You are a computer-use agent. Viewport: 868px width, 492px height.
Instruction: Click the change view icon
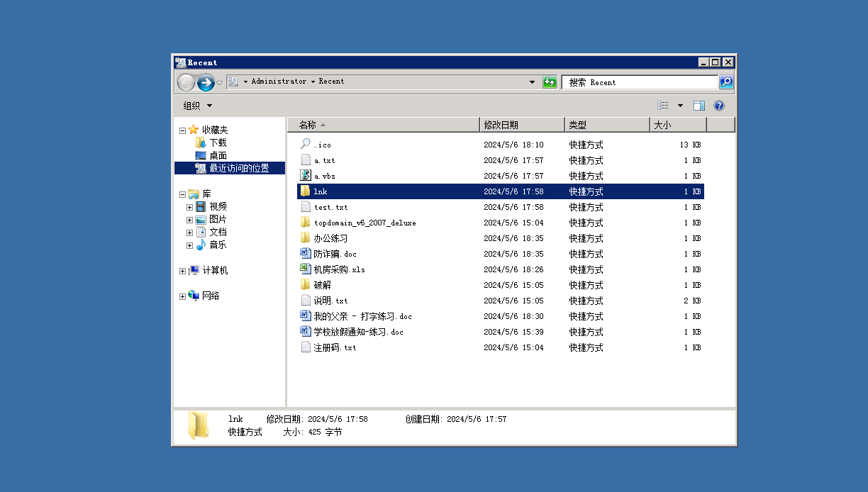click(x=663, y=106)
